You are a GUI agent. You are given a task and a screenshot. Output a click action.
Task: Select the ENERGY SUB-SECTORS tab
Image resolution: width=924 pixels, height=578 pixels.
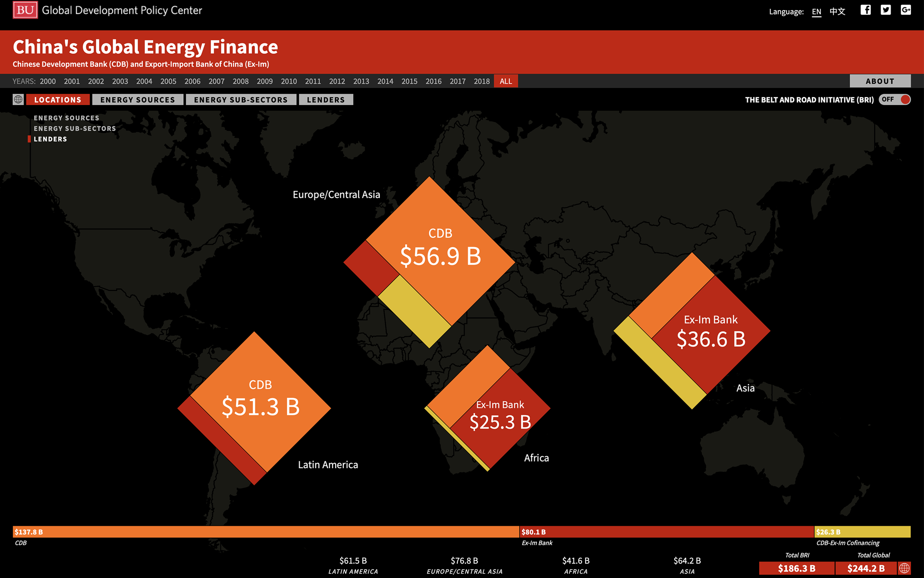pos(241,99)
